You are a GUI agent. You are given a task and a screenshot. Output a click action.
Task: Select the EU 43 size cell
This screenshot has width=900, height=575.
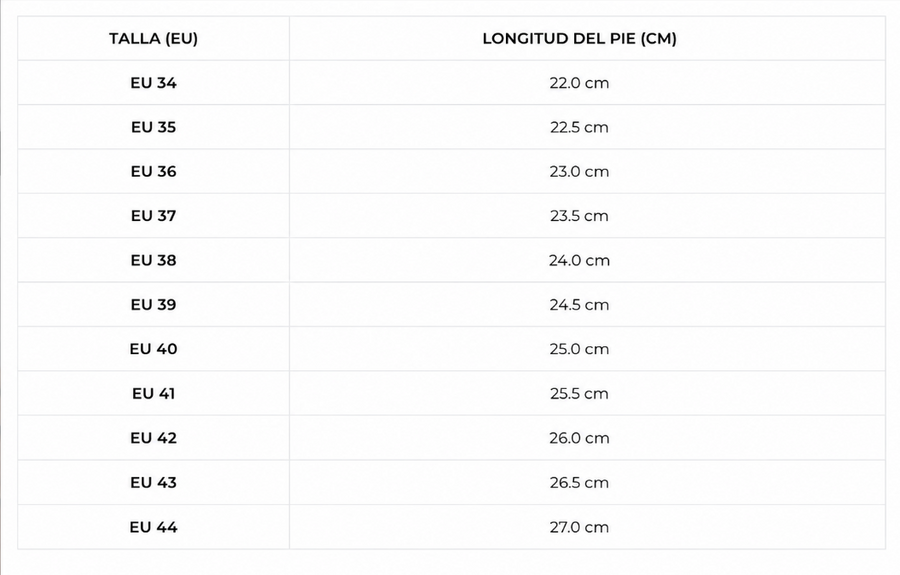pos(153,483)
